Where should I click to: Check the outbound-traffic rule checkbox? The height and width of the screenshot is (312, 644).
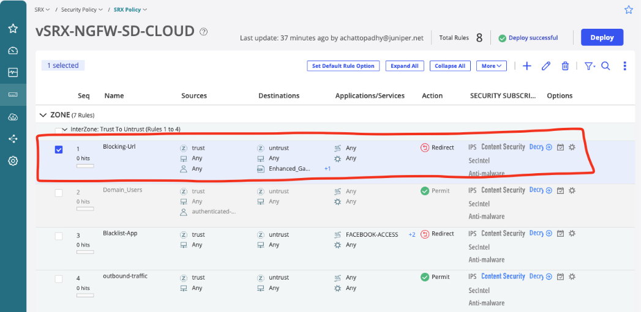pos(59,279)
